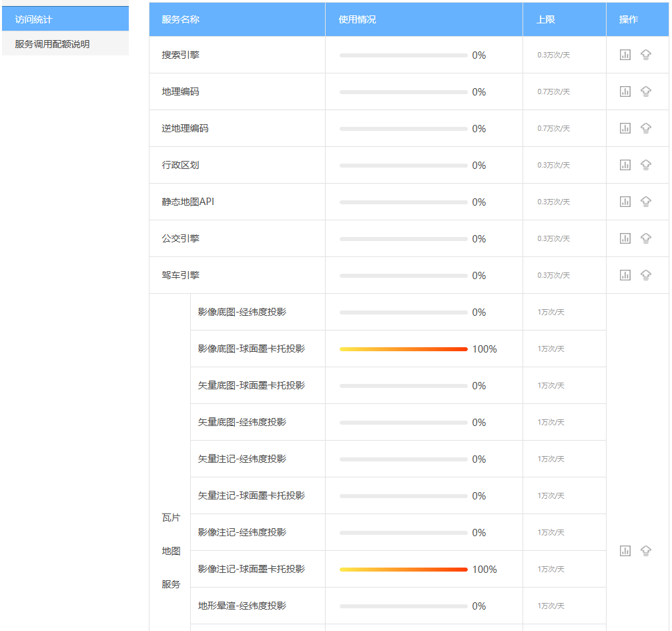
Task: Click upgrade arrow icon for 瓦片地图服务 group
Action: [645, 551]
